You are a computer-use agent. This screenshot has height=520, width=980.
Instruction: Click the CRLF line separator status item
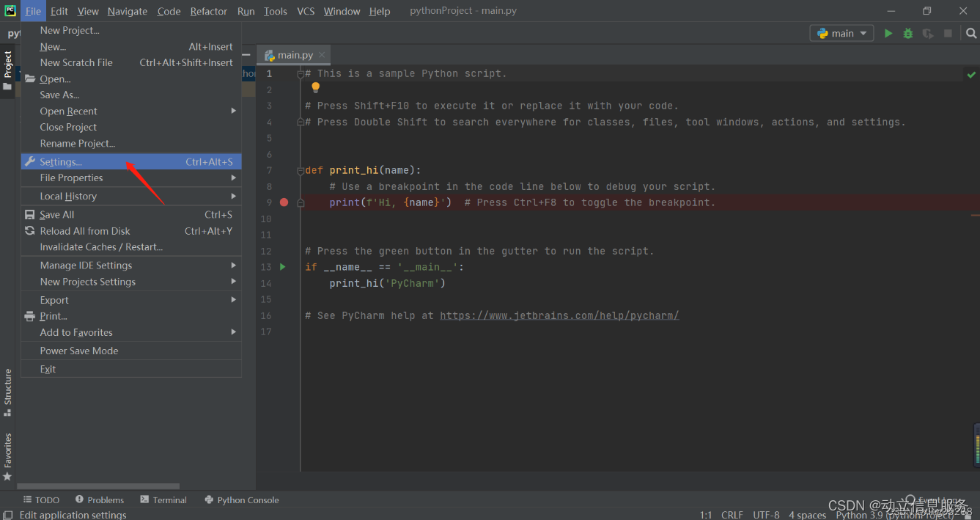click(732, 515)
